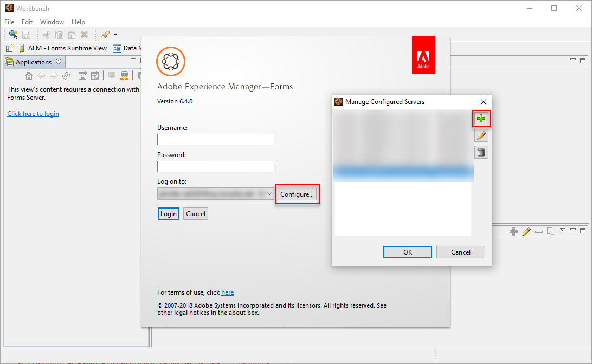This screenshot has width=592, height=364.
Task: Click the check-in icon in Applications toolbar
Action: click(95, 75)
